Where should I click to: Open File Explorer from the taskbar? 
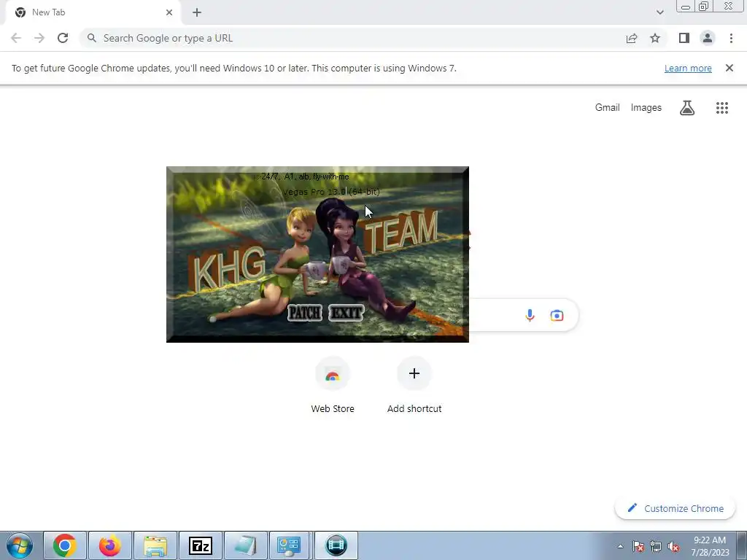[x=155, y=545]
